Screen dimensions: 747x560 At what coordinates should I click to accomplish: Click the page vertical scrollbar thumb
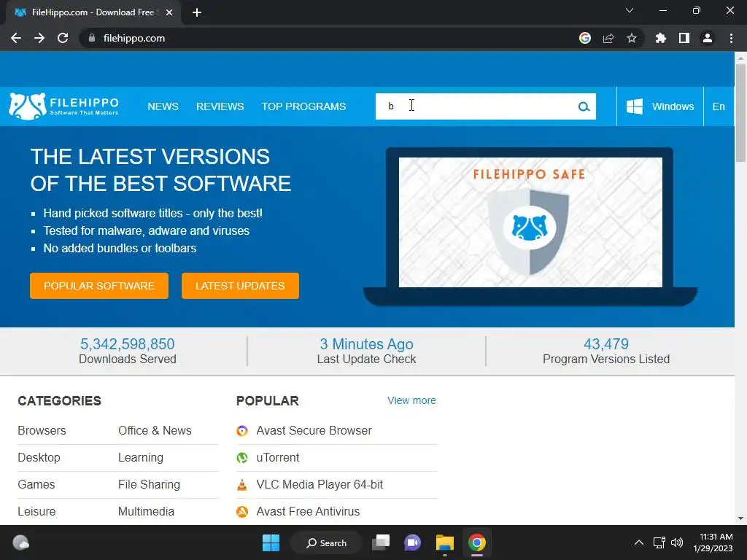tap(740, 113)
